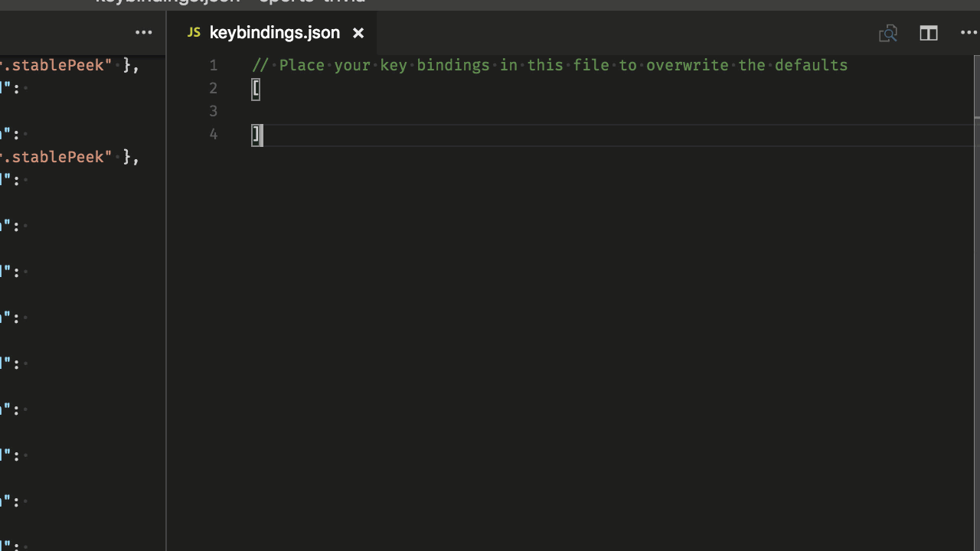Click empty tab bar area beside keybindings.json tab
The width and height of the screenshot is (980, 551).
pyautogui.click(x=612, y=33)
